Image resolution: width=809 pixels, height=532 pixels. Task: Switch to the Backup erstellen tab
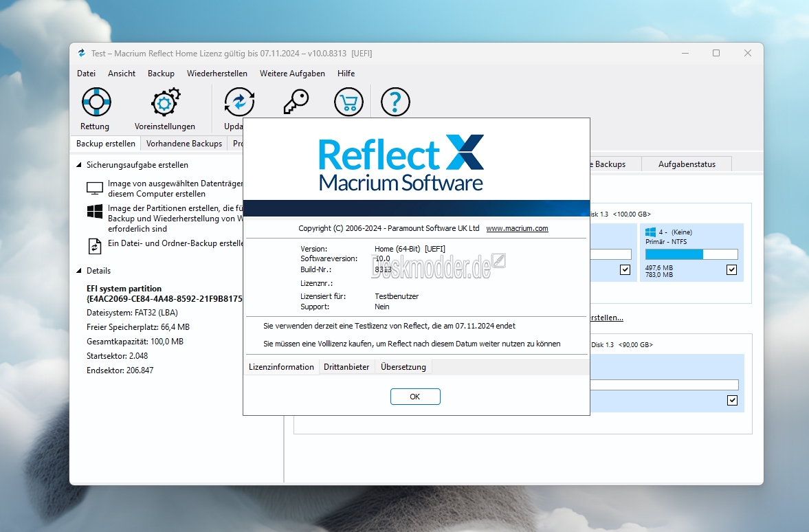[x=106, y=144]
